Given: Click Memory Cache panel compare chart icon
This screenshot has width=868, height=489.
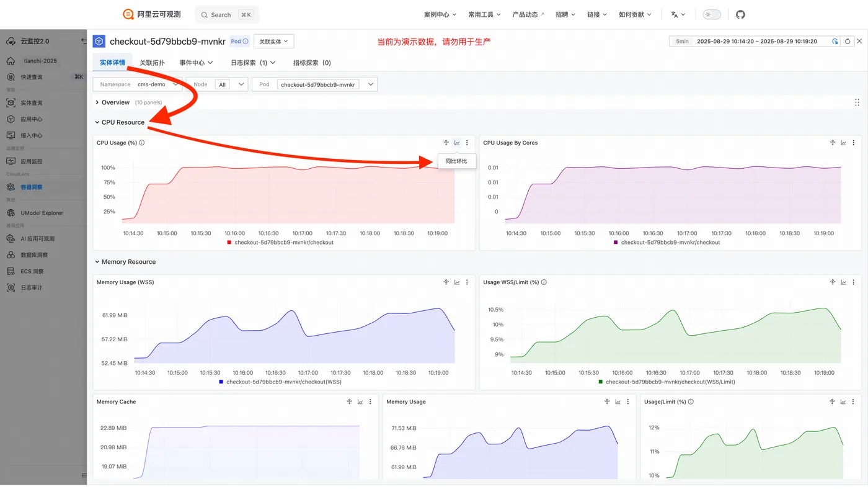Looking at the screenshot, I should (x=360, y=402).
